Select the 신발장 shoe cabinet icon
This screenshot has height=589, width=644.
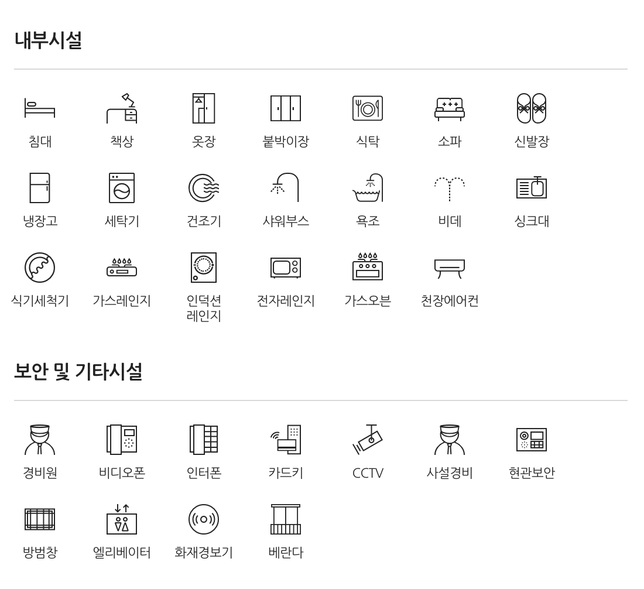532,108
